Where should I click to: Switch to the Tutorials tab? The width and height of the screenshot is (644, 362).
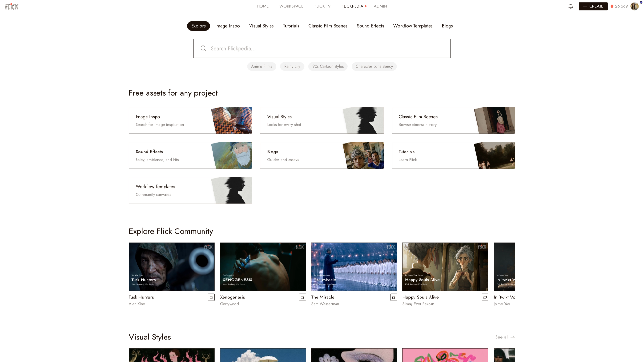(291, 26)
